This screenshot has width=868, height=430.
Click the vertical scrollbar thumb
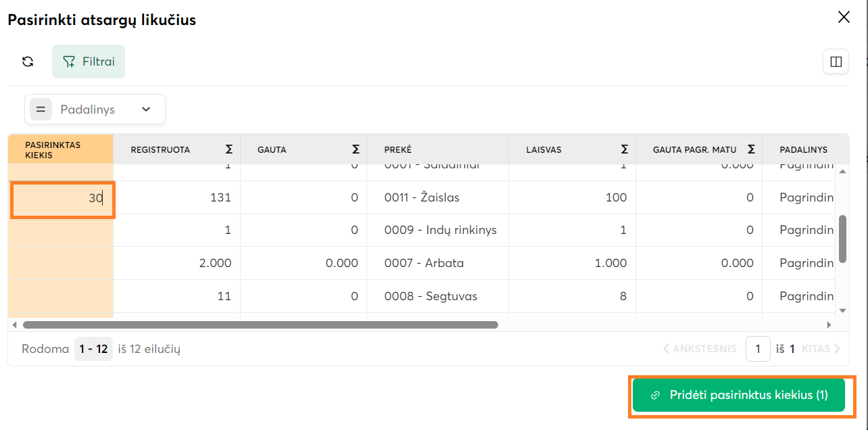842,239
